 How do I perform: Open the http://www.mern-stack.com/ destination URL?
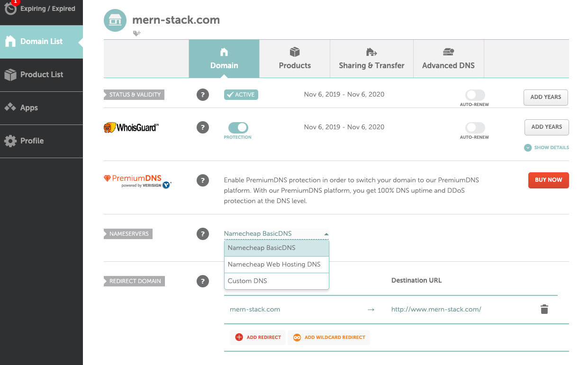point(436,310)
